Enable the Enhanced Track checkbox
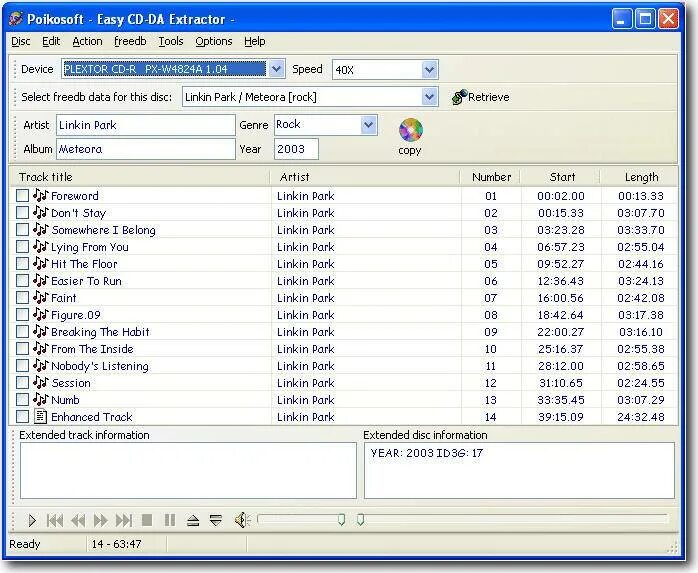Image resolution: width=698 pixels, height=573 pixels. 22,416
